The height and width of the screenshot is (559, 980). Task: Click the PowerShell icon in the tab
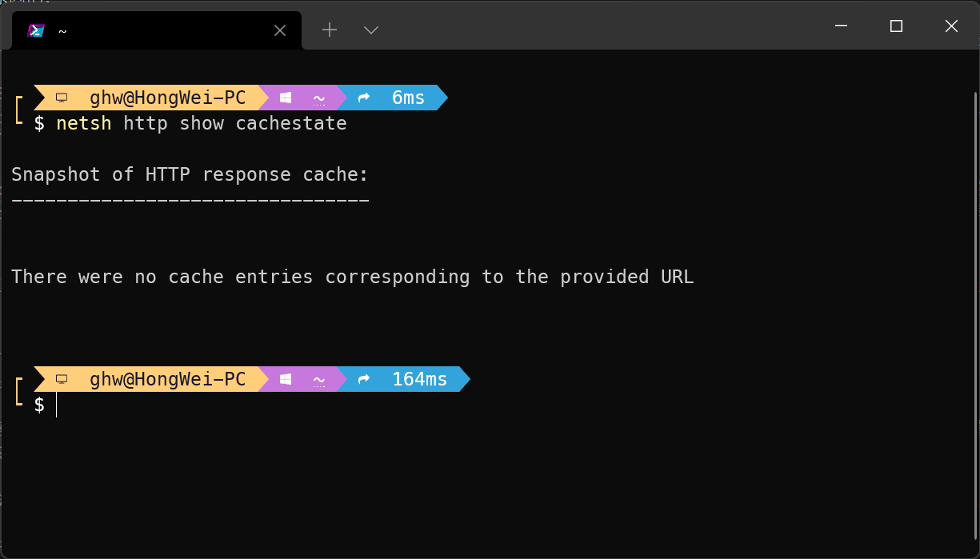click(36, 30)
